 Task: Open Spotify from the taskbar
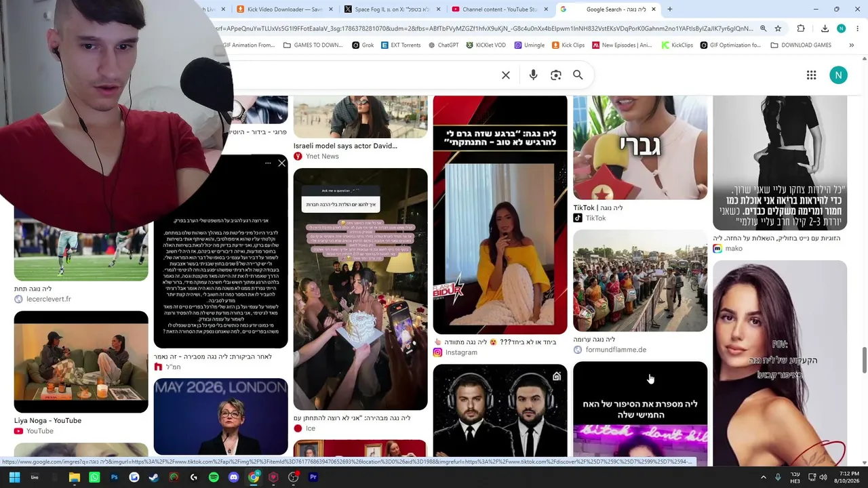[x=214, y=477]
